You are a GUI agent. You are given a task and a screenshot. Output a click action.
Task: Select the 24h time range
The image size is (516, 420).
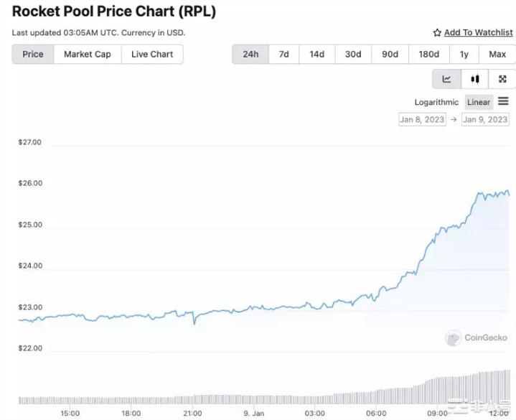[x=250, y=55]
